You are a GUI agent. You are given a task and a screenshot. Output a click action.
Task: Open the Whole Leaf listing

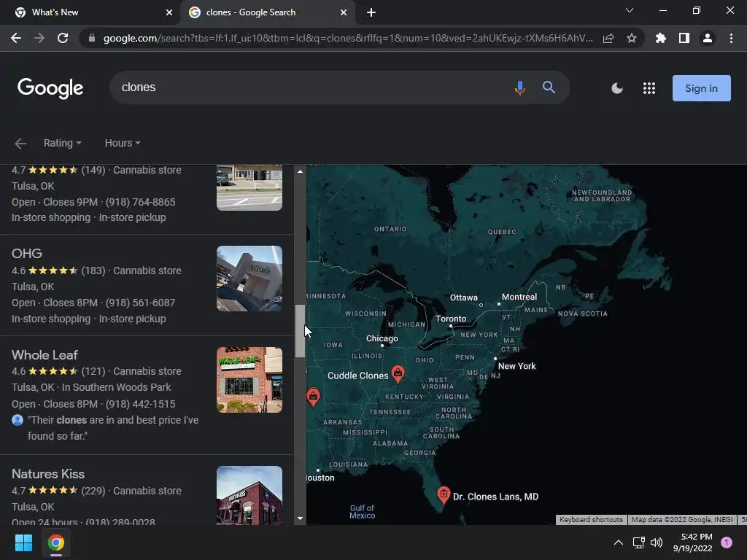(44, 355)
